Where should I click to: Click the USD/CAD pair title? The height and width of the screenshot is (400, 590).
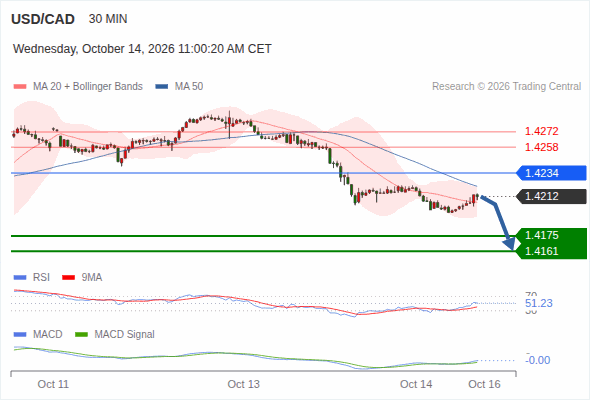coord(43,19)
